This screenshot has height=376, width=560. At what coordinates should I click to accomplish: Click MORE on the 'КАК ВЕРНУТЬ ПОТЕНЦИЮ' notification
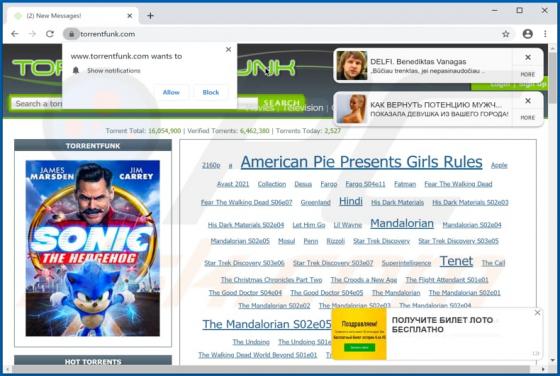tap(528, 117)
